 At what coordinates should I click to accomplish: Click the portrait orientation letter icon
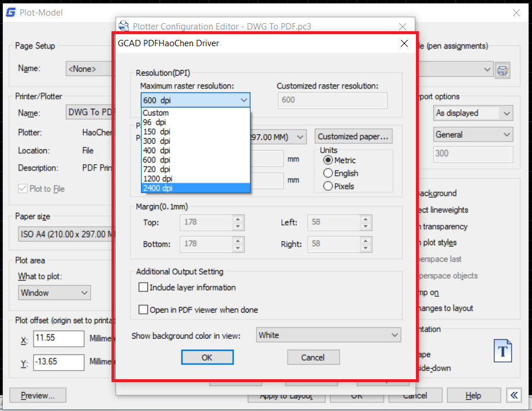pos(503,350)
